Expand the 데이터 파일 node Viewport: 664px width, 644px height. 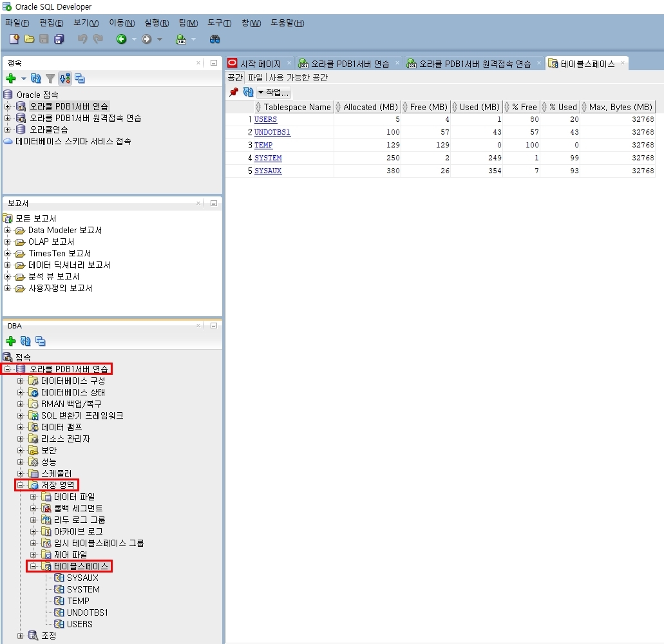[x=33, y=497]
